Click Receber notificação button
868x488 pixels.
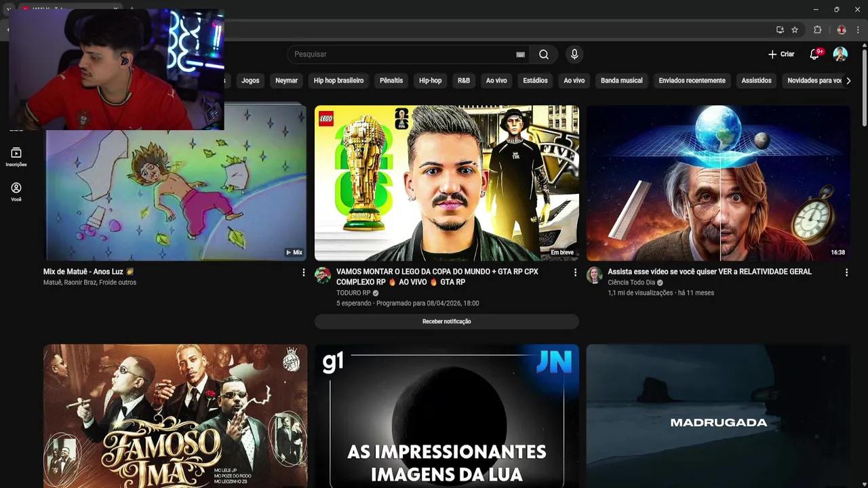point(446,321)
